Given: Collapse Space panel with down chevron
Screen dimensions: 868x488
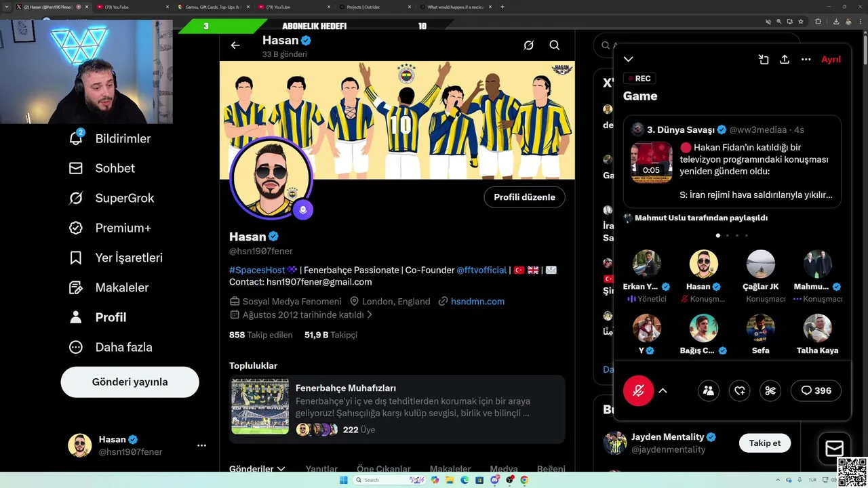Looking at the screenshot, I should coord(629,60).
